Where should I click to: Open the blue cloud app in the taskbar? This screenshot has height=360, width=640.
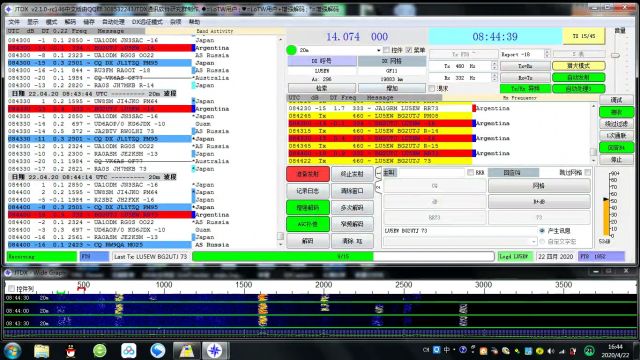(129, 351)
